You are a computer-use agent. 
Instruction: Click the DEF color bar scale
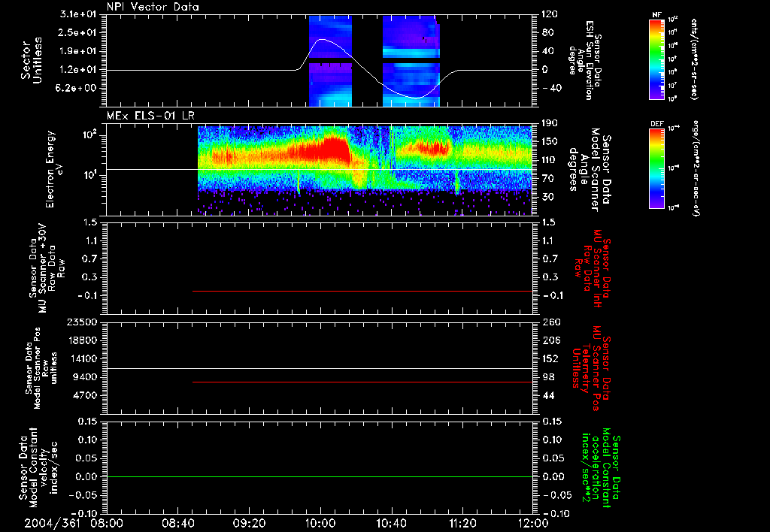[x=657, y=168]
